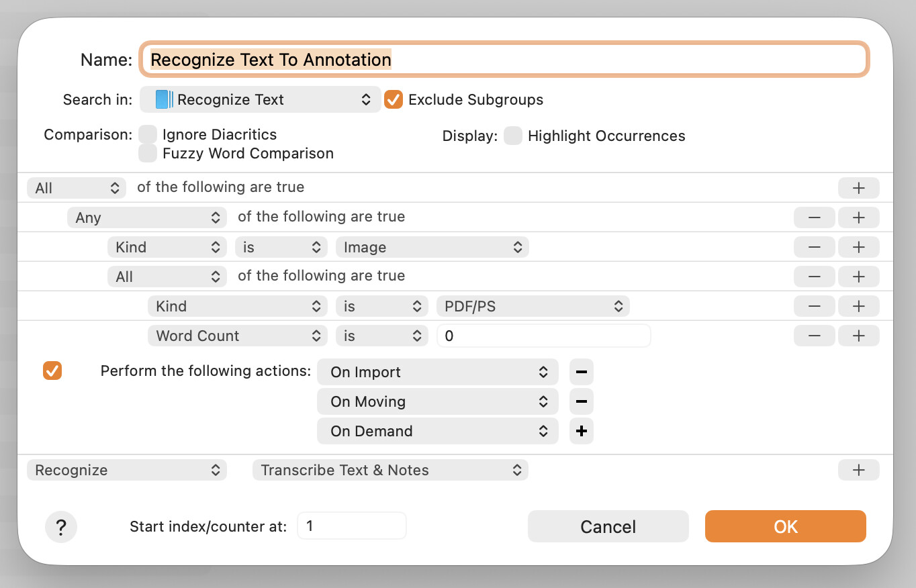Add condition after Kind is Image row
This screenshot has height=588, width=916.
click(858, 247)
